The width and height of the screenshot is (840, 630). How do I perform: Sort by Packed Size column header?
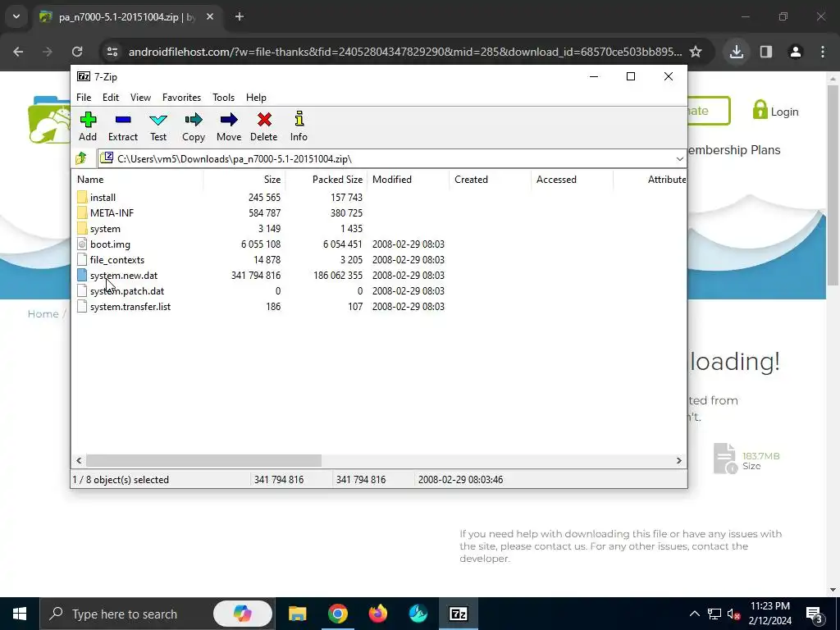(x=326, y=180)
